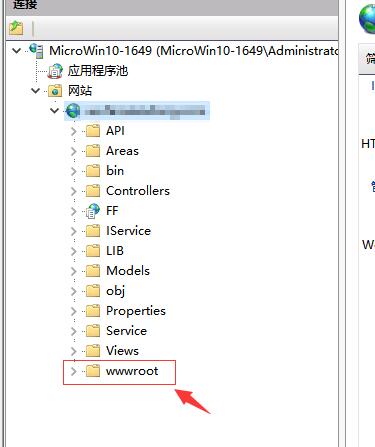This screenshot has width=375, height=447.
Task: Click the FF application globe icon
Action: (x=93, y=211)
